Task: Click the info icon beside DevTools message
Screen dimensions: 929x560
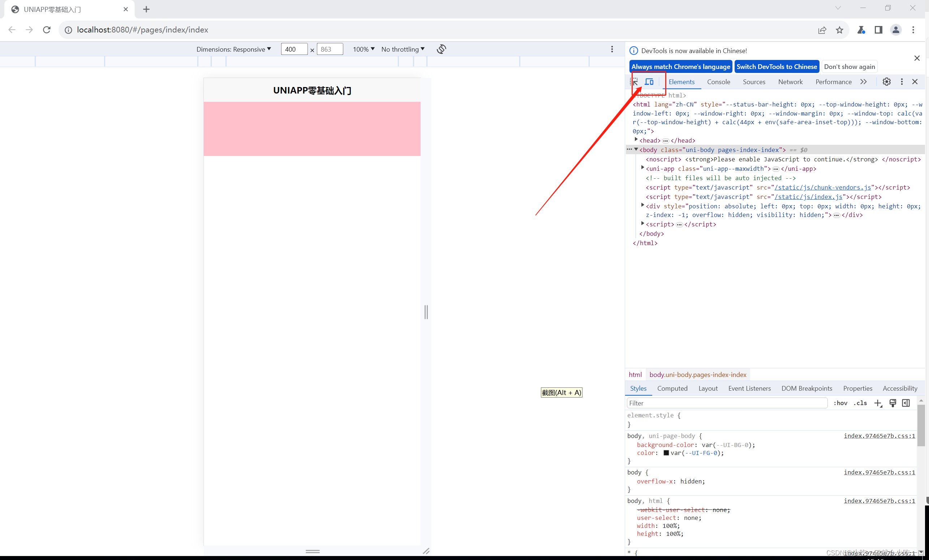Action: pyautogui.click(x=634, y=51)
